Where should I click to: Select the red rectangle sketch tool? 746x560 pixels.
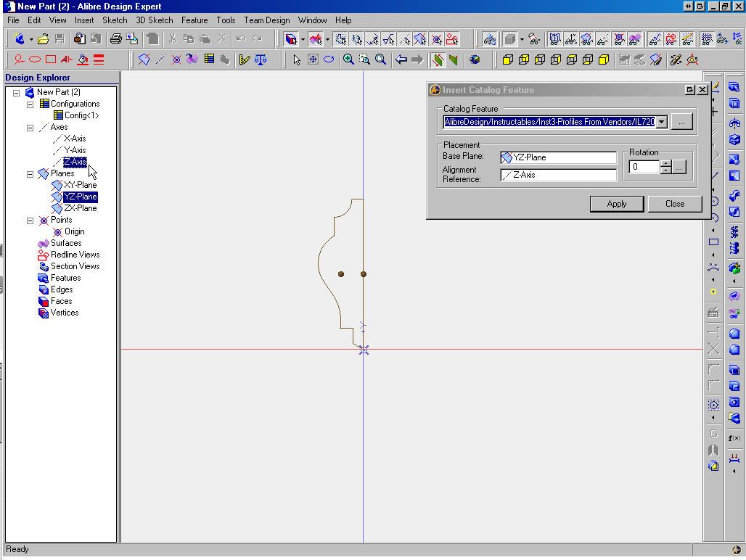coord(50,60)
